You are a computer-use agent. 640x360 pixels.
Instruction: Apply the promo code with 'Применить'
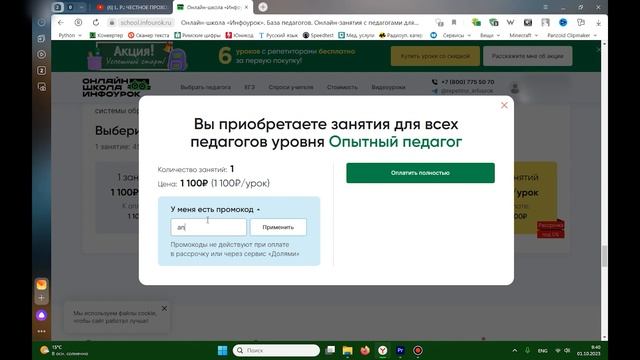coord(278,227)
